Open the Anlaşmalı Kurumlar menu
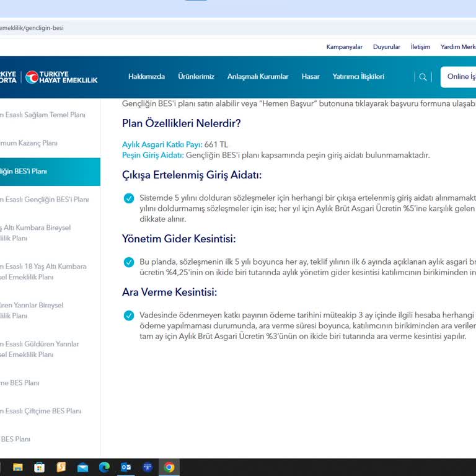The height and width of the screenshot is (476, 476). click(x=258, y=76)
